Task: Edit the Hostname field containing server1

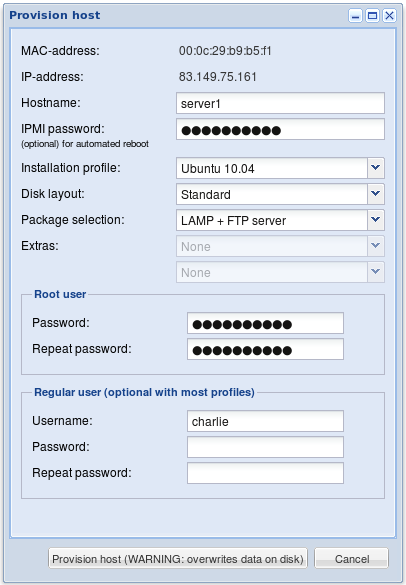Action: [280, 103]
